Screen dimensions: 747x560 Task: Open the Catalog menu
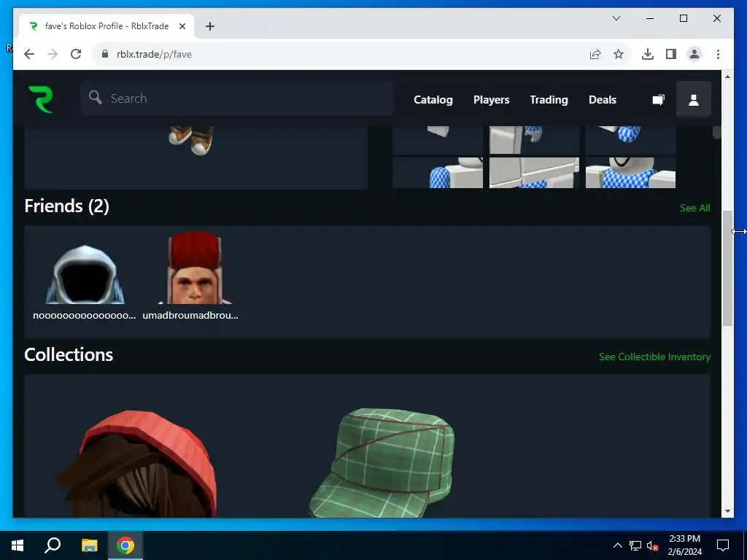(433, 99)
